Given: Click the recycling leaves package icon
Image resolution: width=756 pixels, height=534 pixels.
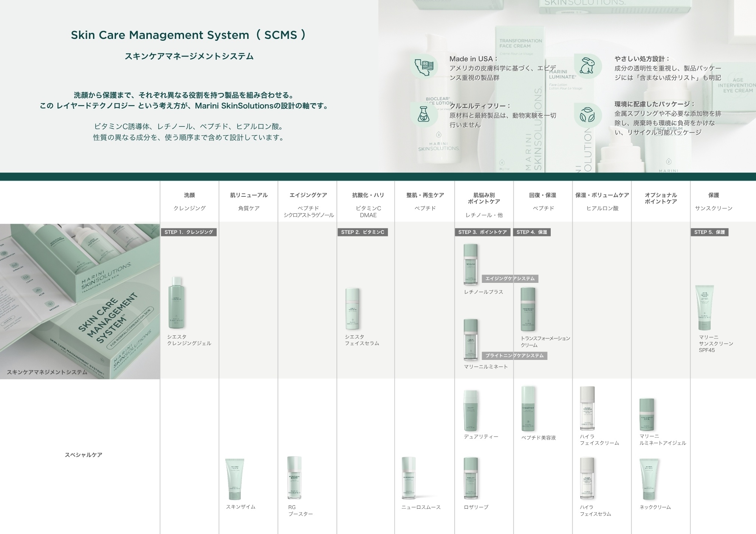Looking at the screenshot, I should coord(588,115).
